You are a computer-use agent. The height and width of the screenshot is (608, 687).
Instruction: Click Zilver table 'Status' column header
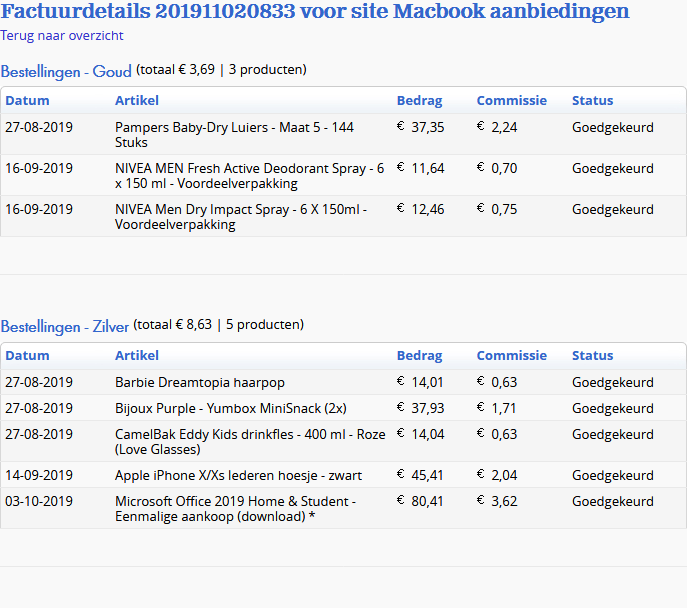pos(592,355)
